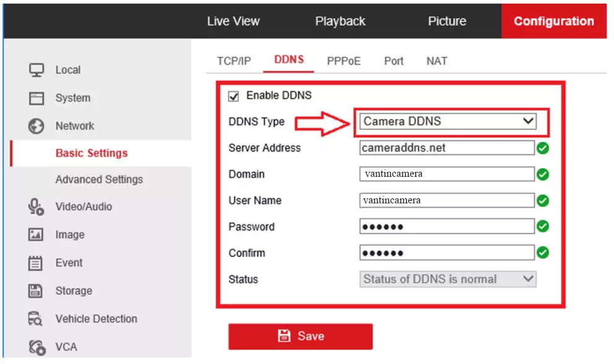The height and width of the screenshot is (364, 614).
Task: Click green checkmark beside Confirm field
Action: (543, 252)
